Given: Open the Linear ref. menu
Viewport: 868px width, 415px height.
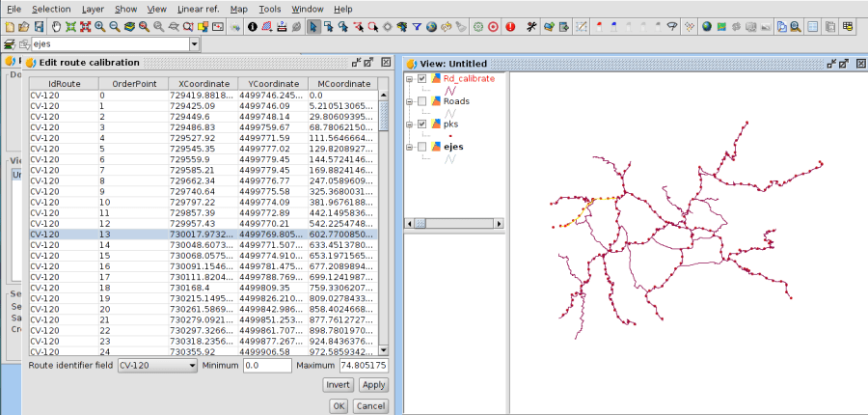Looking at the screenshot, I should pos(197,9).
